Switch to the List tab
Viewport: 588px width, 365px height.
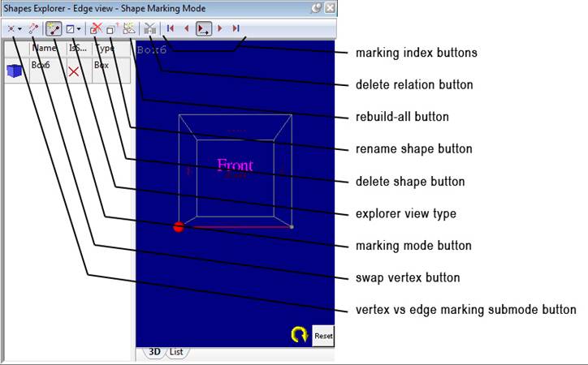pos(176,352)
